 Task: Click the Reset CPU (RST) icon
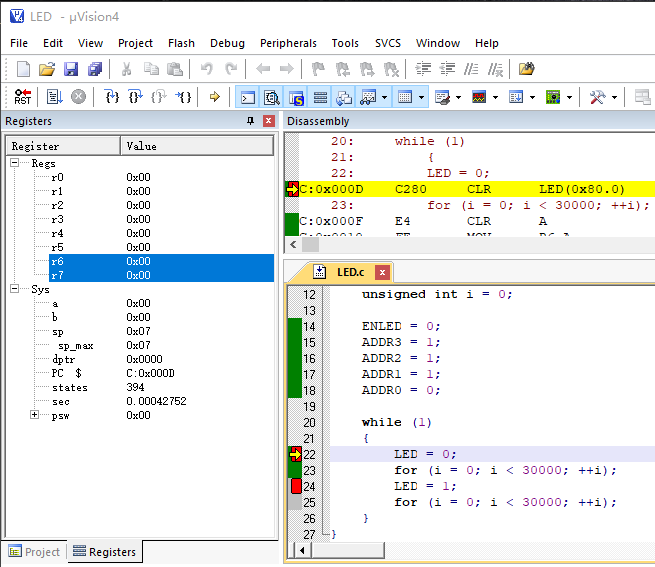pyautogui.click(x=22, y=97)
